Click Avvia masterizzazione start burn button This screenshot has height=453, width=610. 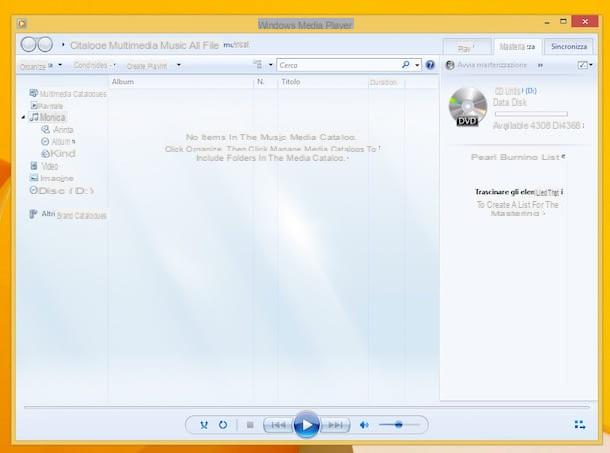(x=486, y=65)
